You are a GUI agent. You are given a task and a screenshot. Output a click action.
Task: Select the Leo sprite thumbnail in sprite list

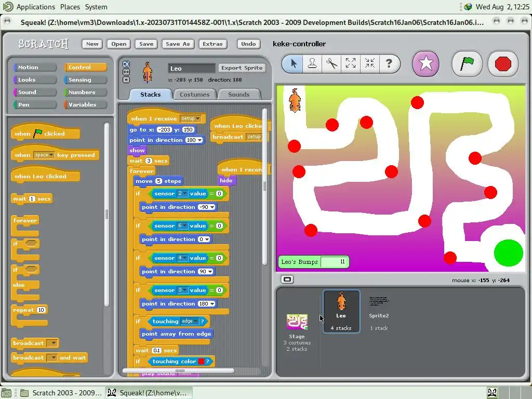pos(341,311)
